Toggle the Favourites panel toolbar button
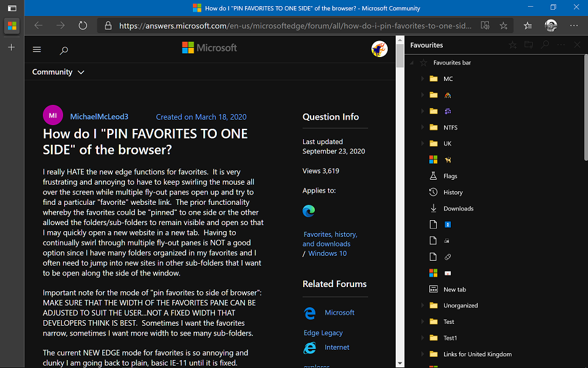Viewport: 588px width, 368px height. tap(528, 26)
